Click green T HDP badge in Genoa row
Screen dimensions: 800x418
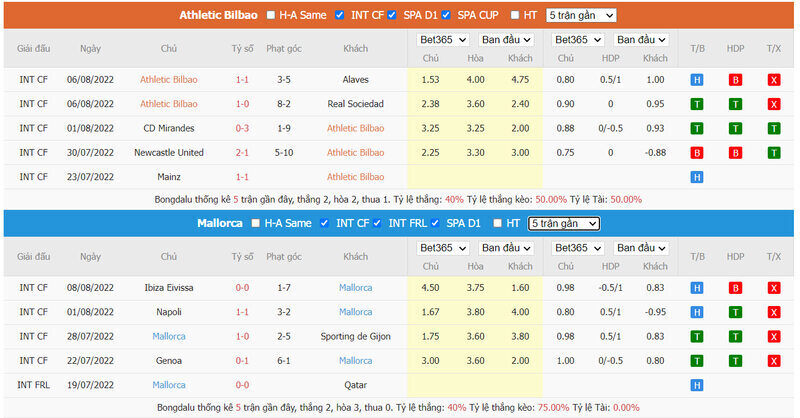[735, 361]
